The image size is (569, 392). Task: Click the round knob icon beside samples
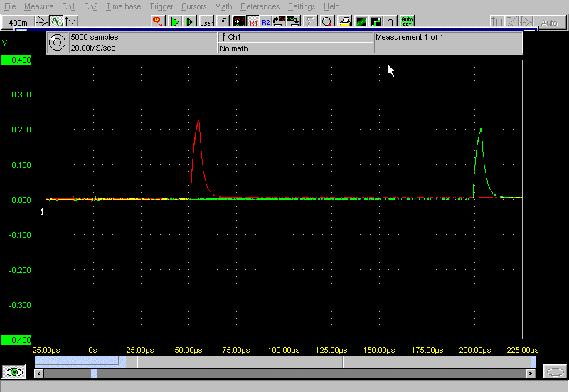coord(57,43)
